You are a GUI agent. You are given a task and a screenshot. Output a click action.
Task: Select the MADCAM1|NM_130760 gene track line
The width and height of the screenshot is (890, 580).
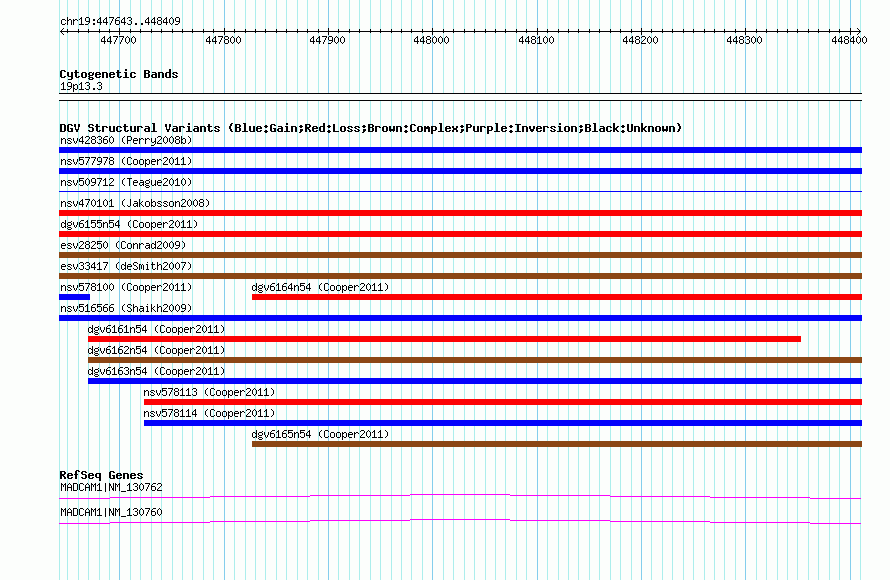pyautogui.click(x=460, y=522)
